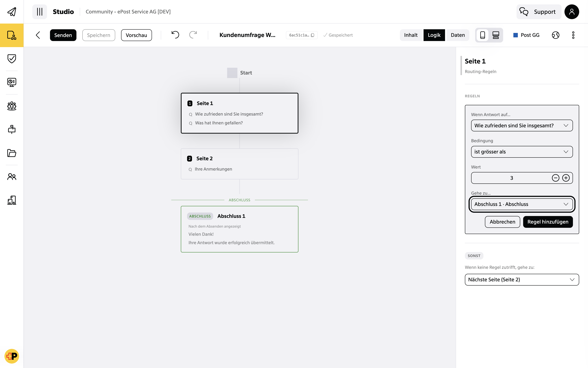Click Regel hinzufügen
The image size is (588, 368).
tap(548, 222)
